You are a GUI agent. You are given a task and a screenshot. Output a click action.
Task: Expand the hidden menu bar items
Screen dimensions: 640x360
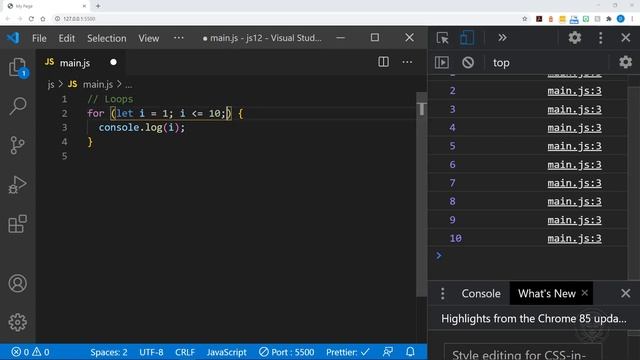pyautogui.click(x=178, y=38)
